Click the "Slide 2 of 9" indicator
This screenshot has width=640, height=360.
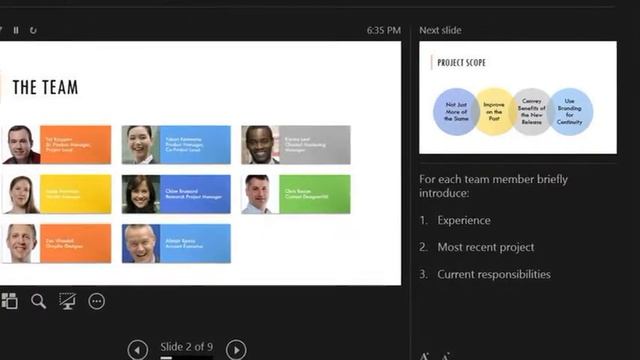tap(187, 347)
